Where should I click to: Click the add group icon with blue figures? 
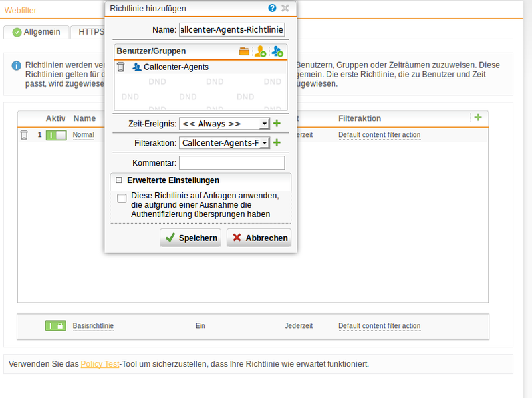coord(277,51)
